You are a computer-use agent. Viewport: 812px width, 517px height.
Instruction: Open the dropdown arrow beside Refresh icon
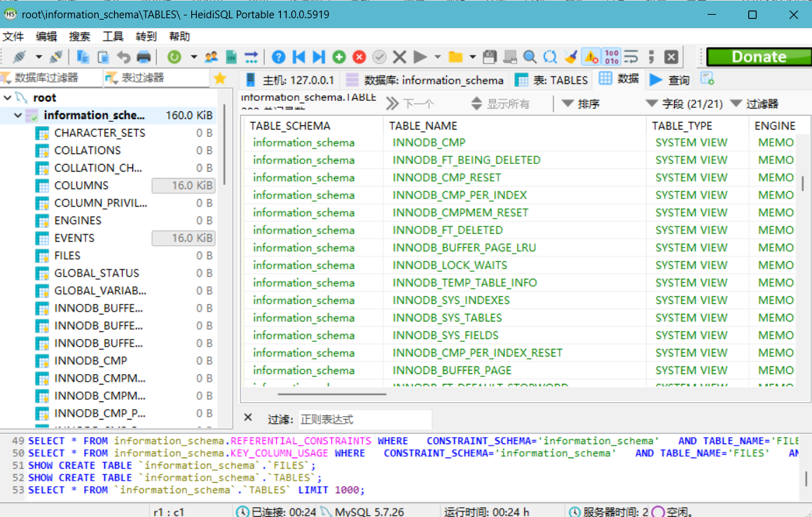point(193,57)
